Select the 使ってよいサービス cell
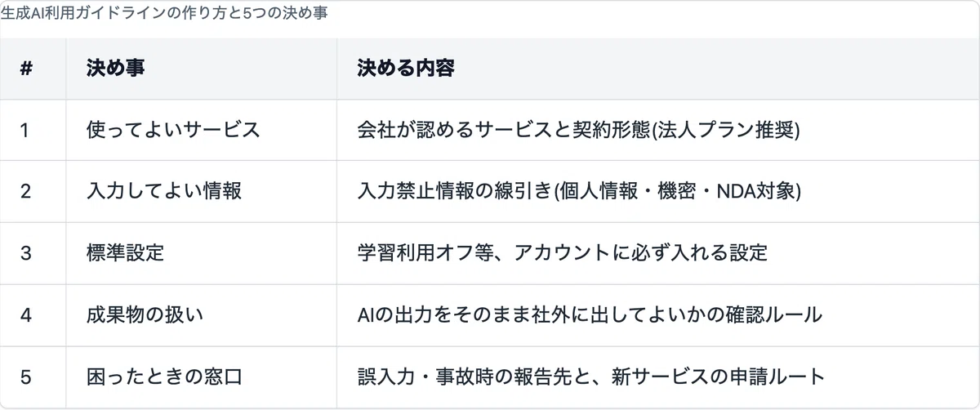Viewport: 980px width, 410px height. [x=202, y=130]
